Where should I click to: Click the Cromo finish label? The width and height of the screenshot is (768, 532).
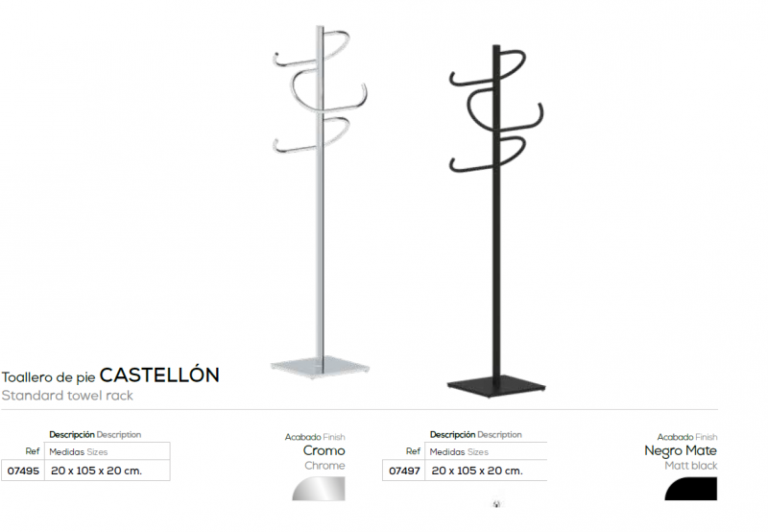(324, 450)
